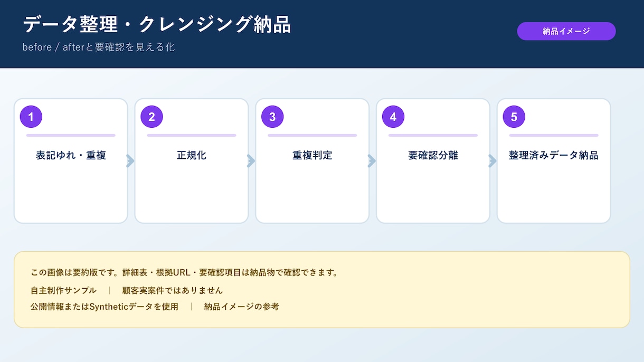Click subtitle before / afterと要確認を見える化
Viewport: 644px width, 362px height.
[99, 47]
